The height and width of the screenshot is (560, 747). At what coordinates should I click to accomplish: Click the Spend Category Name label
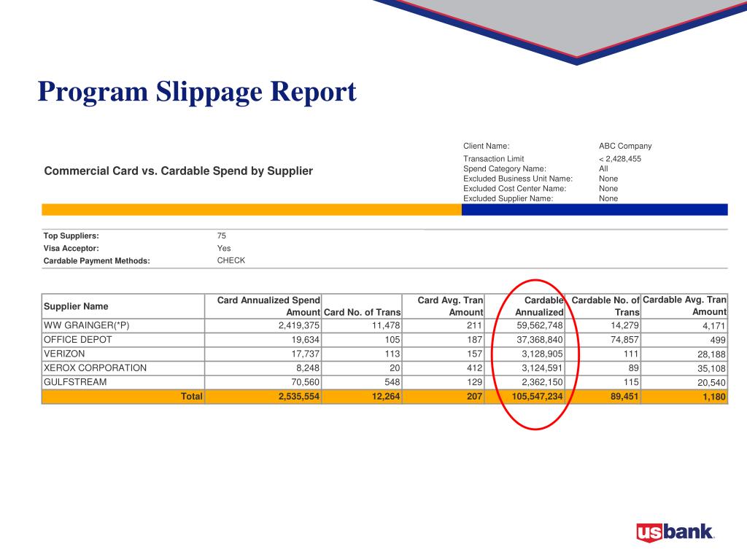pyautogui.click(x=505, y=168)
